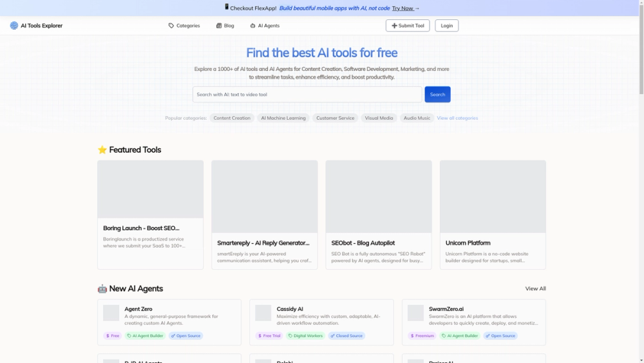Click Open Source tag on Agent Zero
This screenshot has height=363, width=644.
tap(185, 336)
